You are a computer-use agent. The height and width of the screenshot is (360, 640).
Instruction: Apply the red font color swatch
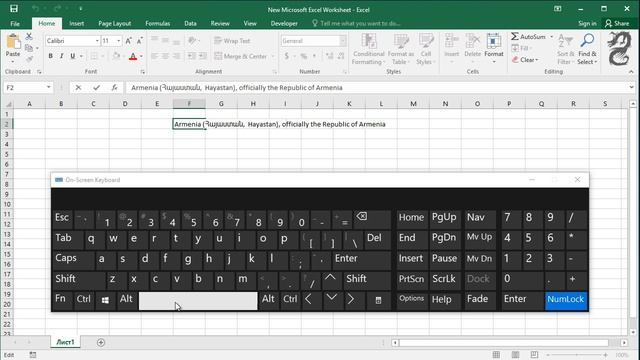pos(133,56)
